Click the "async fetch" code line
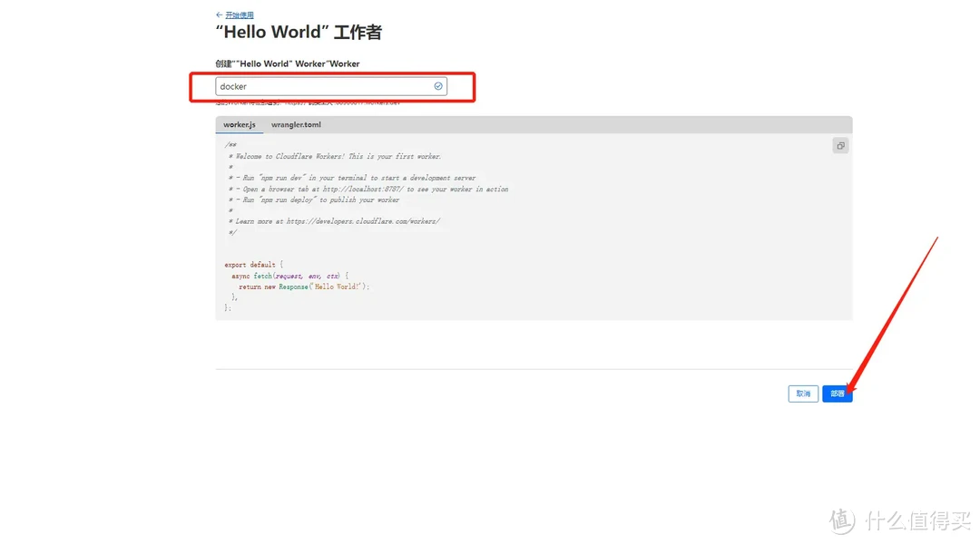Viewport: 980px width, 544px height. [290, 276]
